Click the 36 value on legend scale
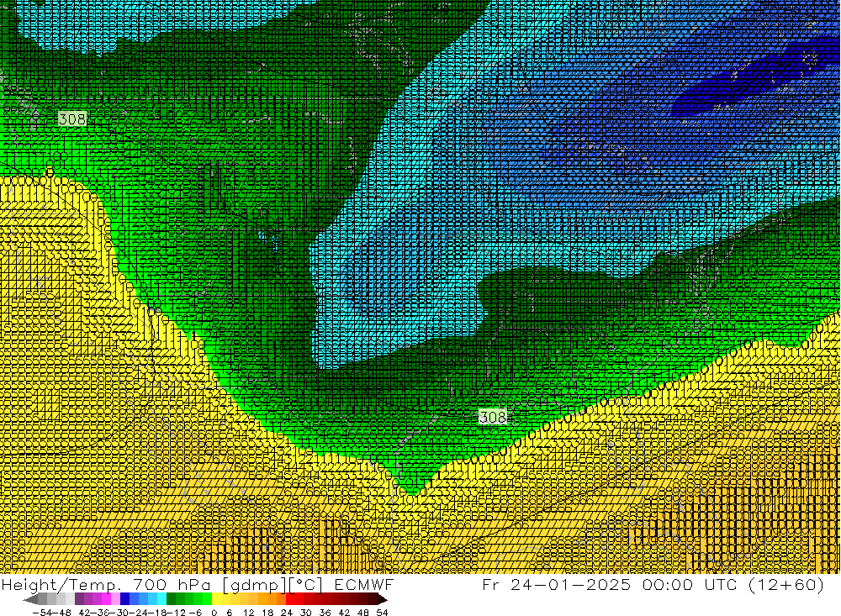The width and height of the screenshot is (841, 616). pyautogui.click(x=325, y=613)
